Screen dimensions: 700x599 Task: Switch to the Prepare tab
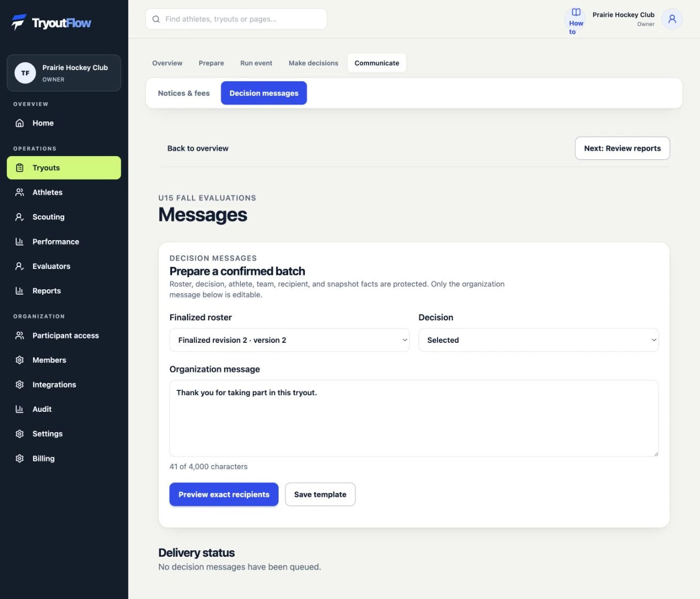click(x=211, y=63)
